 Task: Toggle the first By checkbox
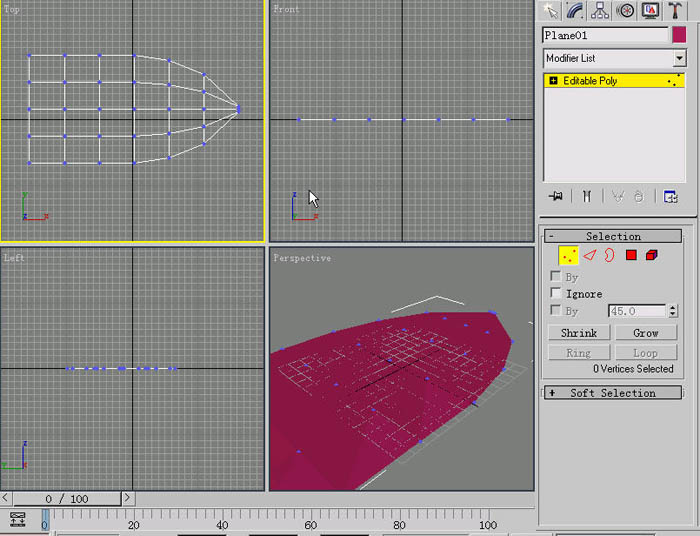coord(556,276)
